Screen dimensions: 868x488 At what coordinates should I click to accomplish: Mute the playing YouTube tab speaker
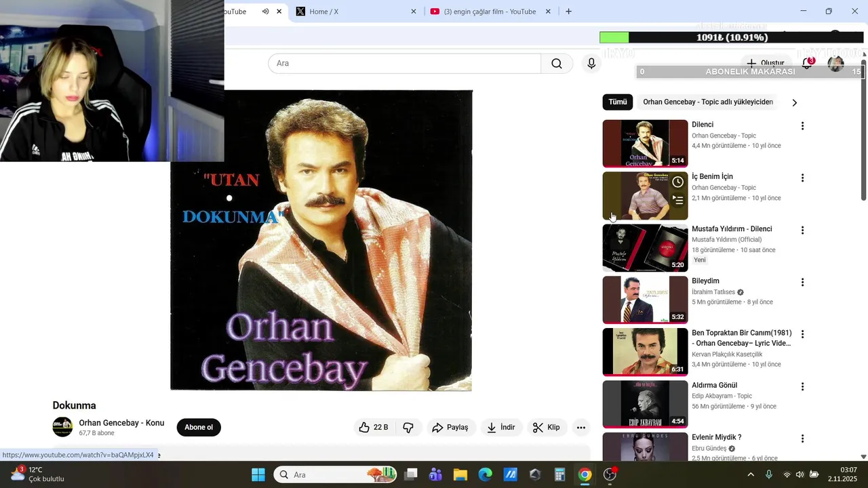point(265,12)
